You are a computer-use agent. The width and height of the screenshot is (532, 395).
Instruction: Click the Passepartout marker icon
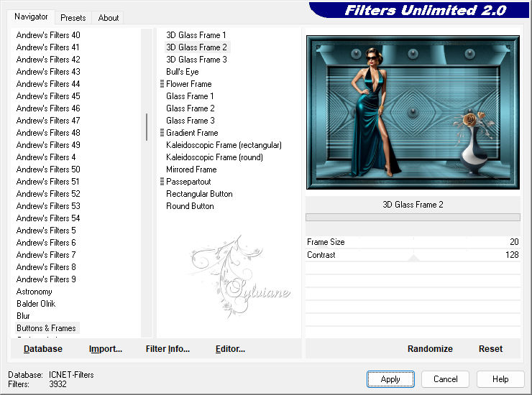point(162,182)
